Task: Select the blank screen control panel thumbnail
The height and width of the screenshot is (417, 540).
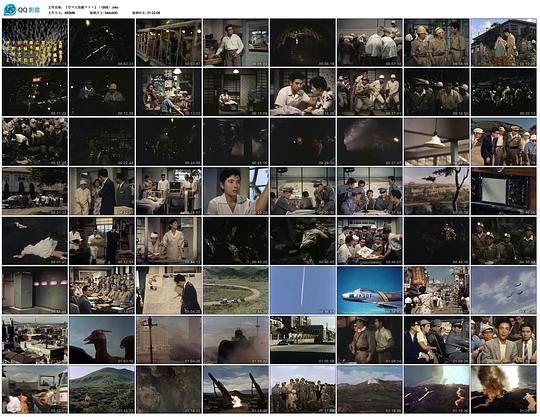Action: click(504, 191)
